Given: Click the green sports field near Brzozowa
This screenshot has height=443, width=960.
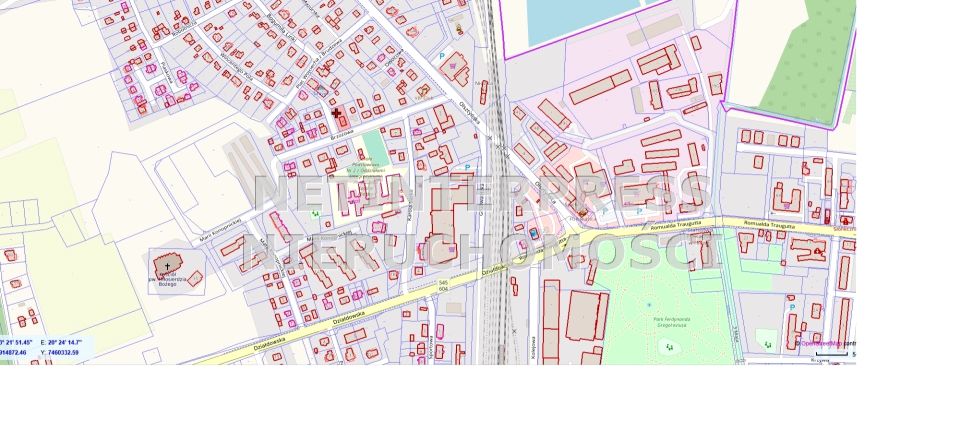Looking at the screenshot, I should (373, 144).
